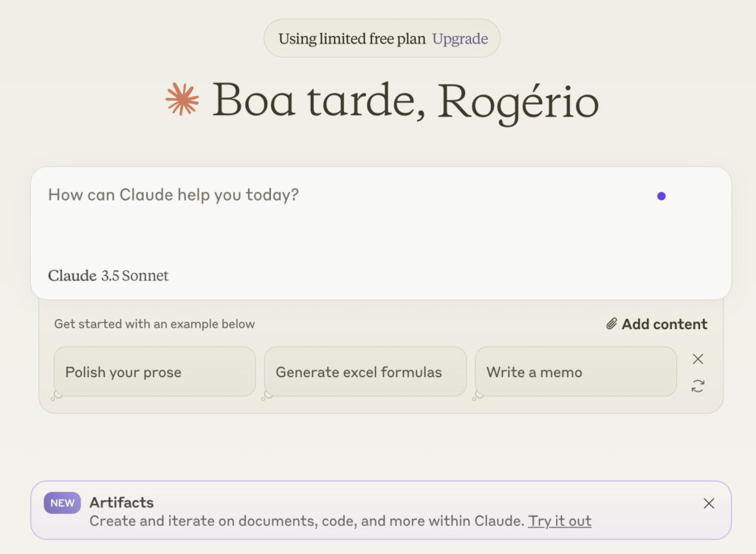Select the 'Polish your prose' example
This screenshot has width=756, height=554.
pos(155,372)
